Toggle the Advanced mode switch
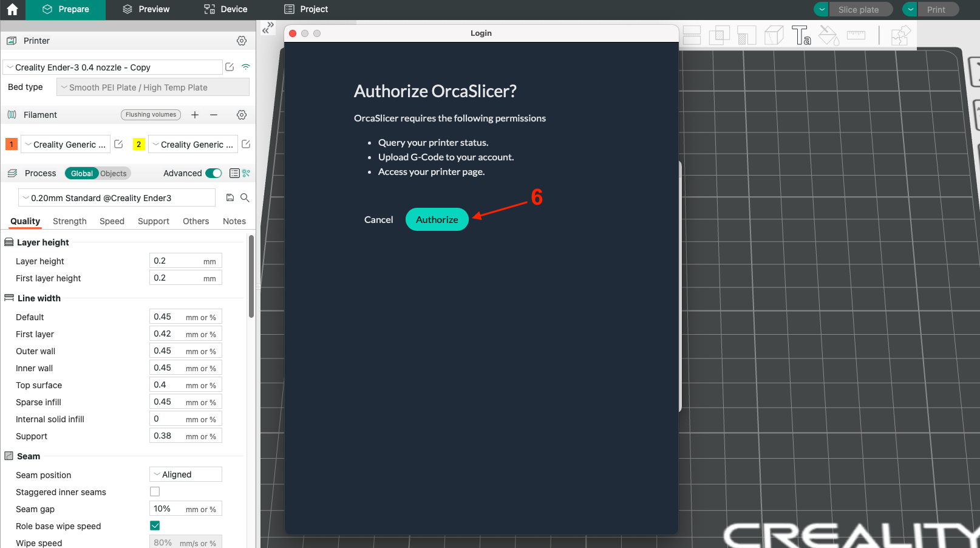The width and height of the screenshot is (980, 548). (214, 173)
